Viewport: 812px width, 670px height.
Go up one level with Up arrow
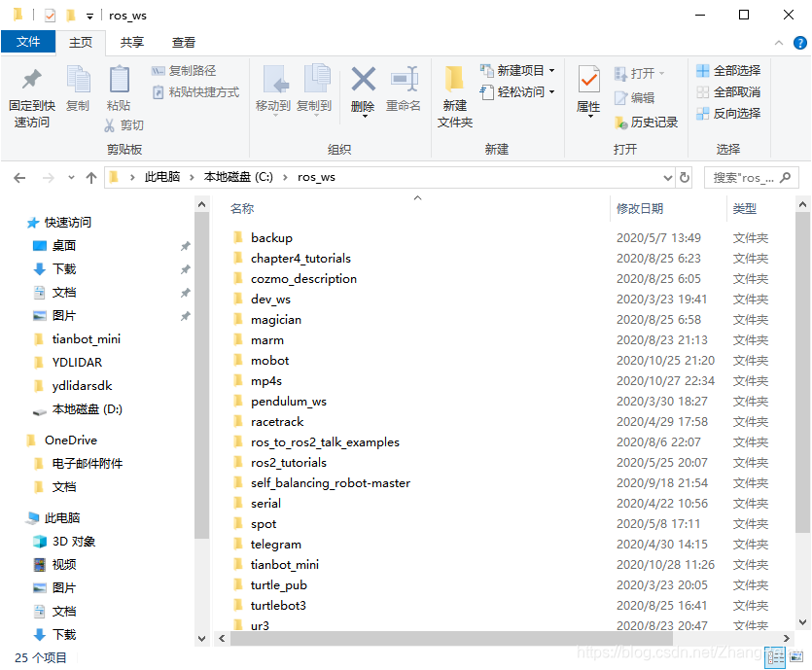point(91,178)
